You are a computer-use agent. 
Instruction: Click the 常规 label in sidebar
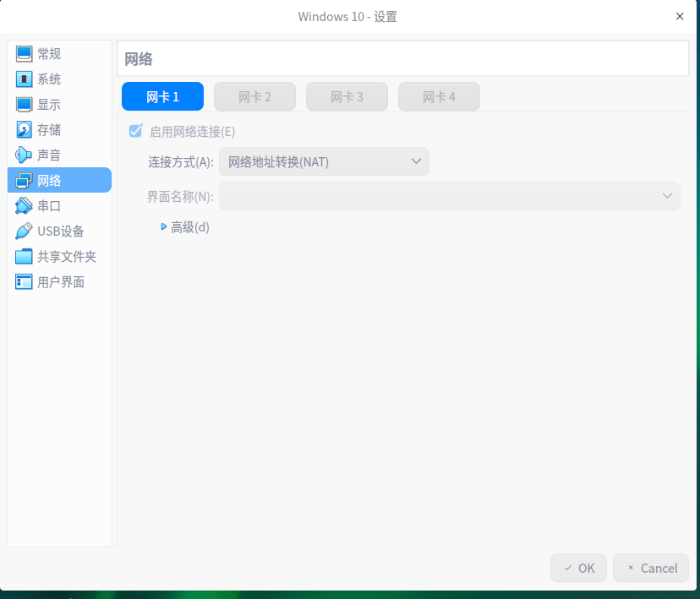click(49, 54)
